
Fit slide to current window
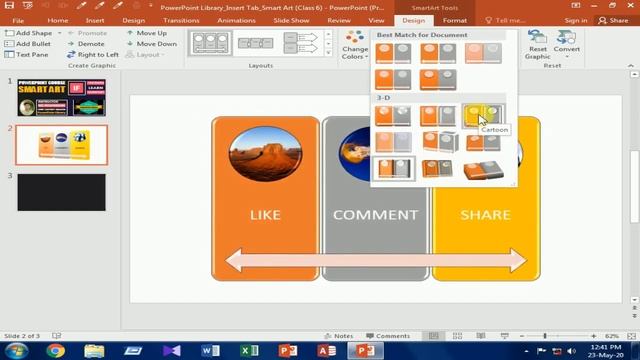tap(631, 336)
